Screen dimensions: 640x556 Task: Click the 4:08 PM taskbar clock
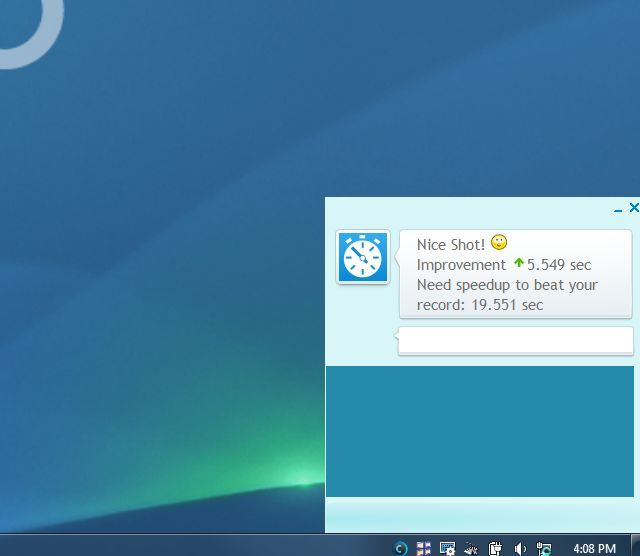(594, 548)
